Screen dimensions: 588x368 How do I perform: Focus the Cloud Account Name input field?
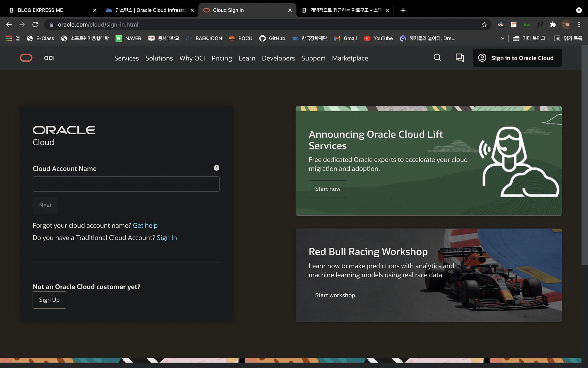pyautogui.click(x=126, y=184)
